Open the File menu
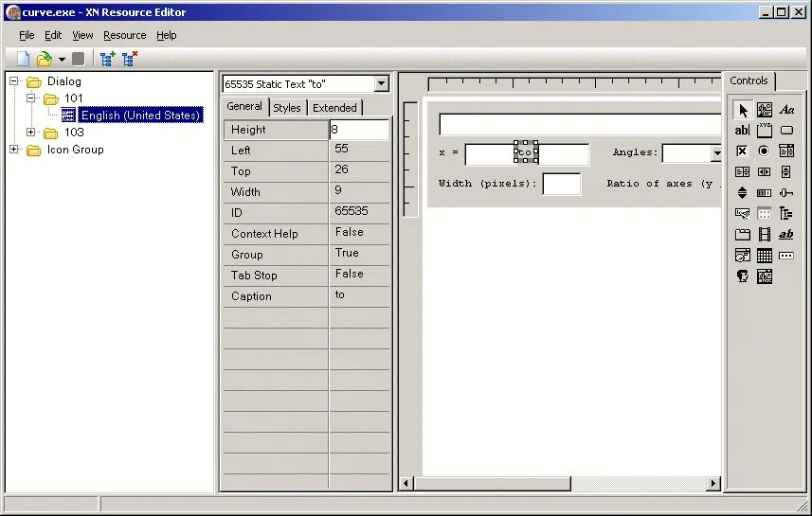812x516 pixels. coord(27,35)
